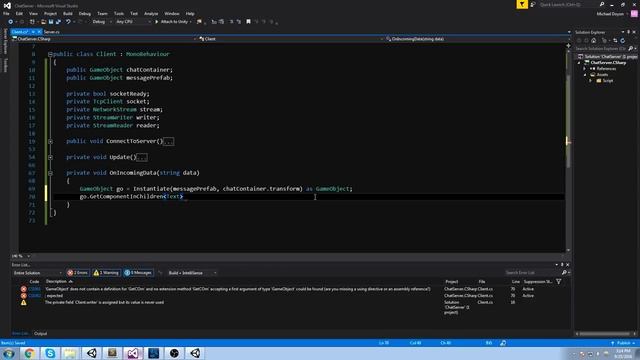
Task: Collapse the Assets folder node
Action: (584, 75)
